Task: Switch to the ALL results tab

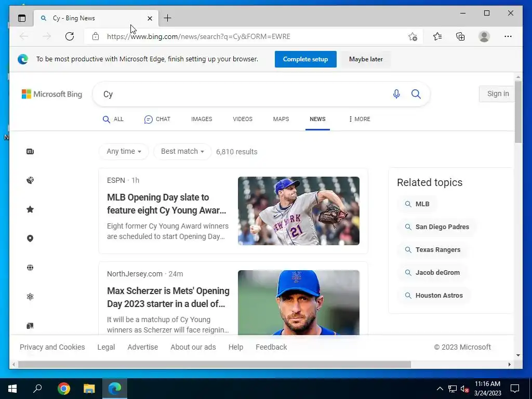Action: [x=113, y=119]
